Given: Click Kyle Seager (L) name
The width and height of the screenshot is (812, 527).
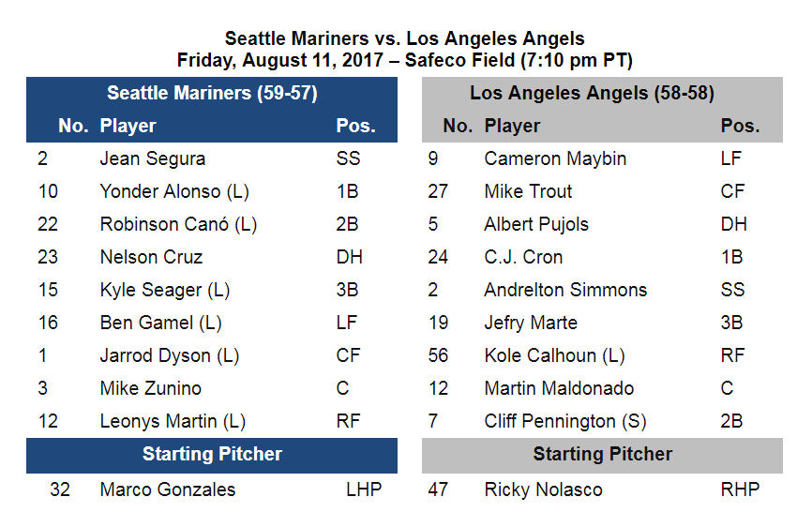Looking at the screenshot, I should 165,290.
